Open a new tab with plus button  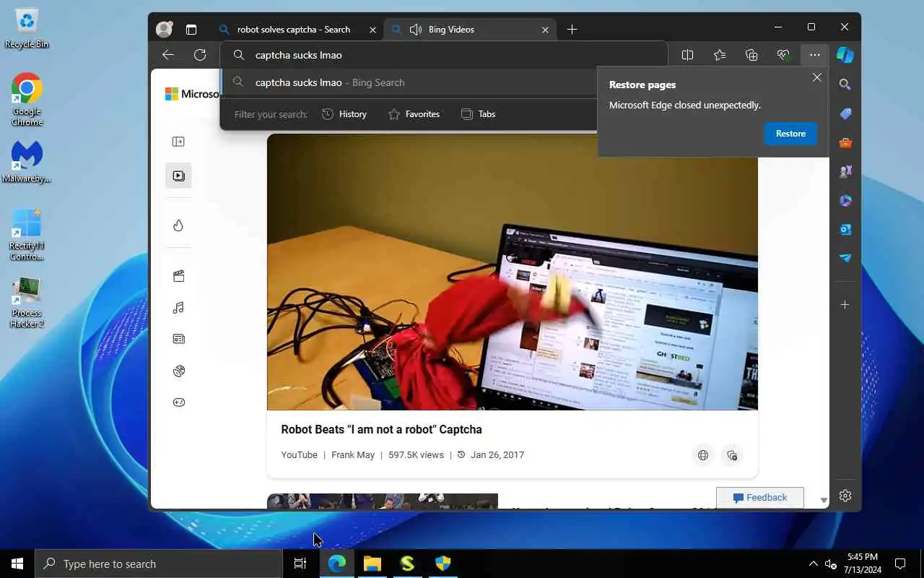[x=572, y=30]
